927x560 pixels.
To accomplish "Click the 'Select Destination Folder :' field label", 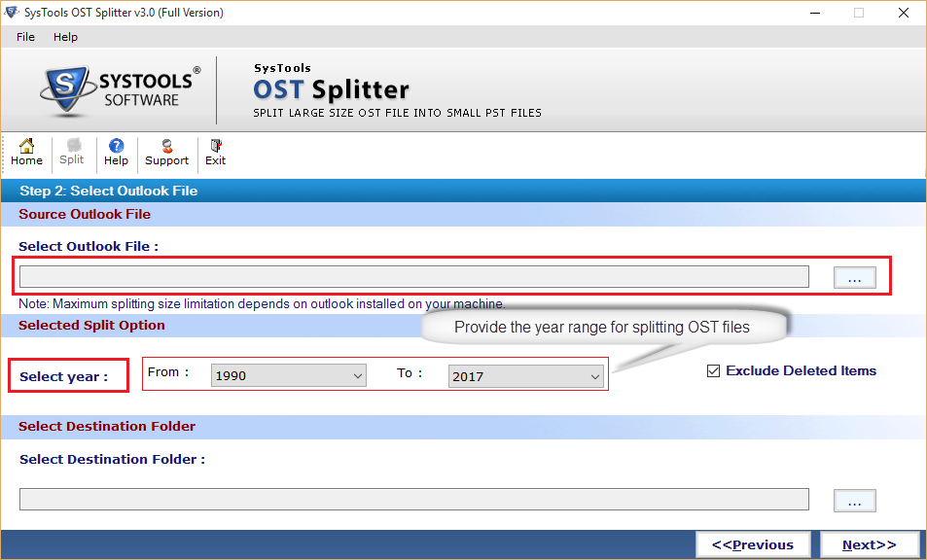I will coord(112,460).
